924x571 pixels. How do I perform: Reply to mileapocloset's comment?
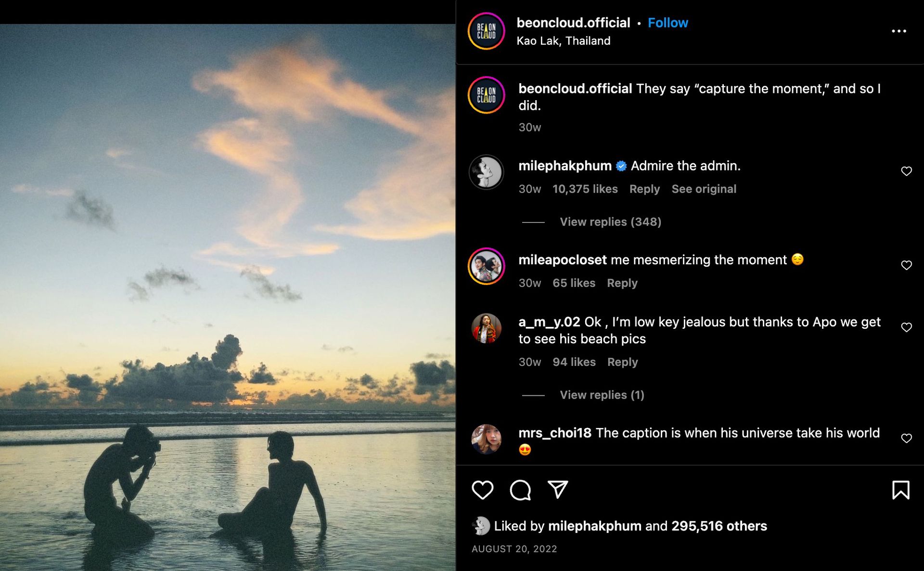(622, 283)
